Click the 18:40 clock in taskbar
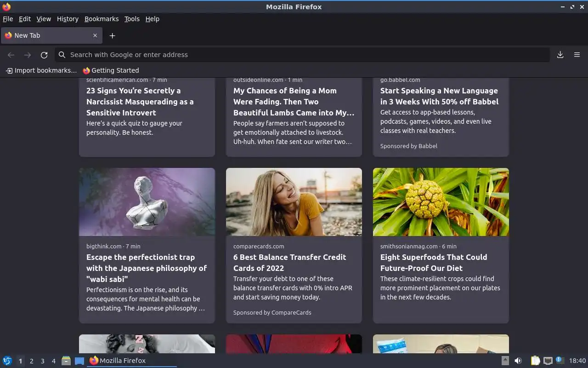588x368 pixels. [577, 361]
